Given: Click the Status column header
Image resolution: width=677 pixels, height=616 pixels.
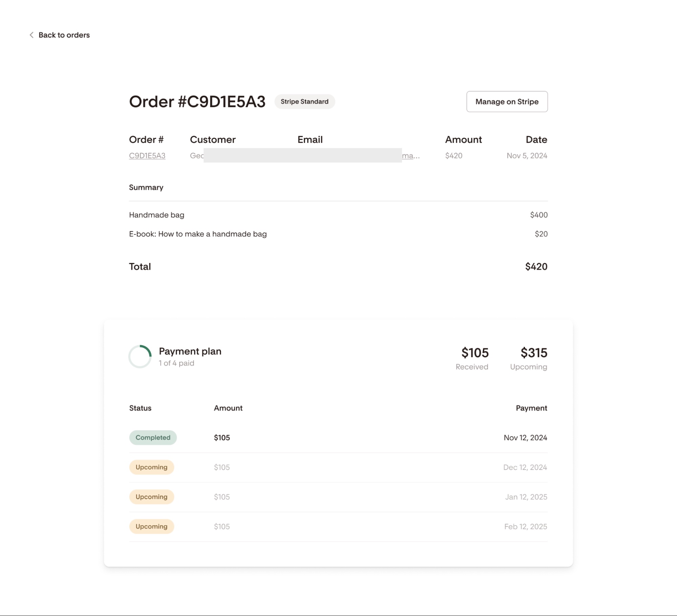Looking at the screenshot, I should [140, 408].
